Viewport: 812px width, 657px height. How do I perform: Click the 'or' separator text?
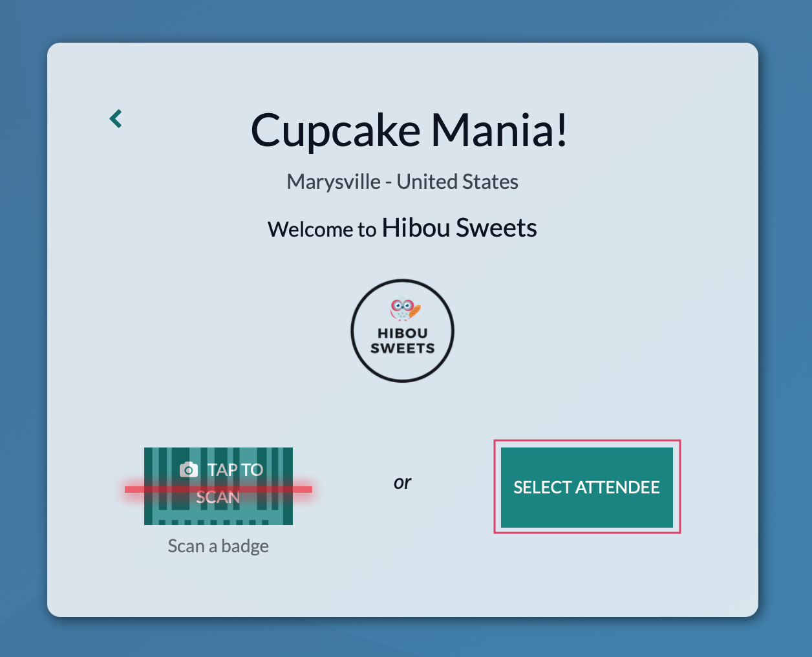(x=402, y=482)
